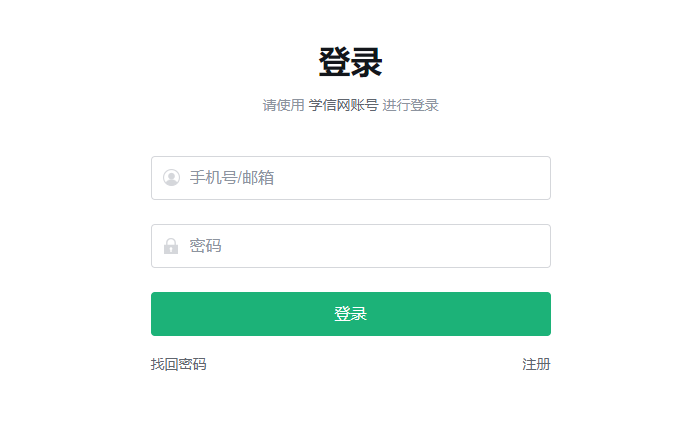Click the bold 学信网账号 text
The height and width of the screenshot is (422, 677).
[x=343, y=105]
